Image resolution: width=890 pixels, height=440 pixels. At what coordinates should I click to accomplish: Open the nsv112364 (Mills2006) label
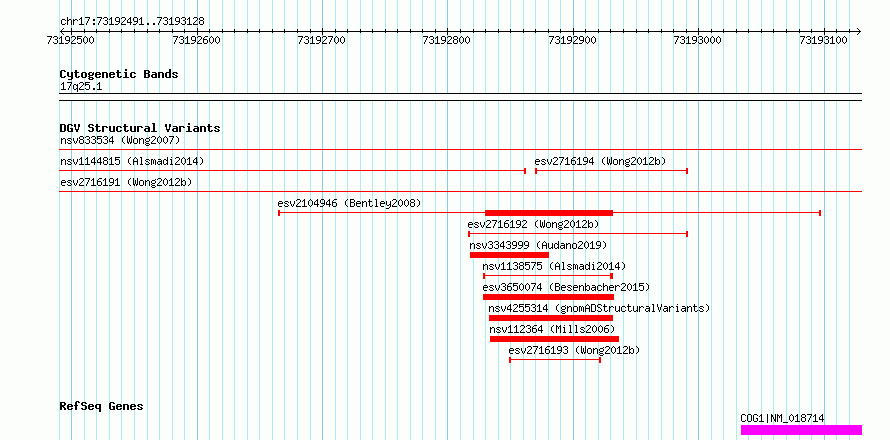tap(552, 329)
